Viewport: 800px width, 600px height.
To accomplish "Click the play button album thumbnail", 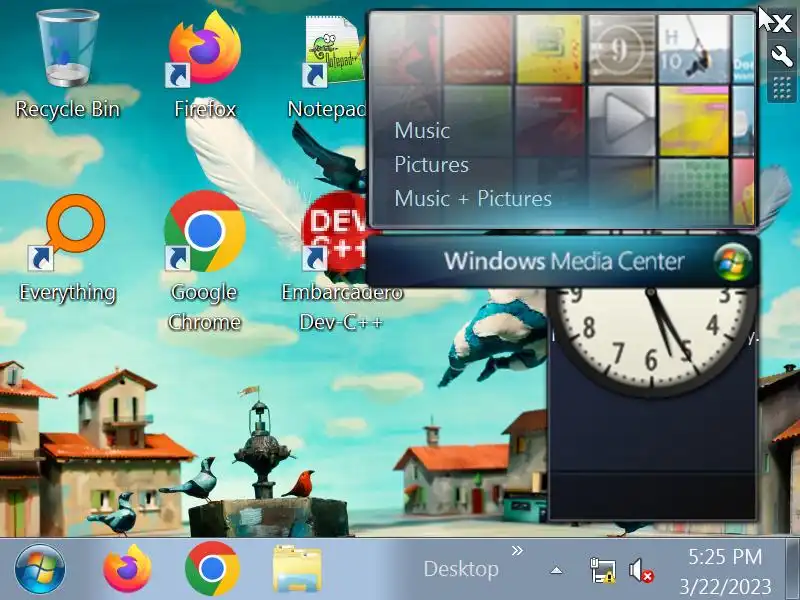I will pos(621,120).
